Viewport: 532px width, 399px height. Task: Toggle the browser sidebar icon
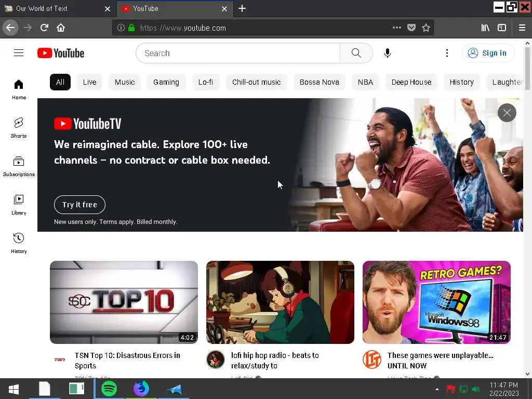click(502, 28)
